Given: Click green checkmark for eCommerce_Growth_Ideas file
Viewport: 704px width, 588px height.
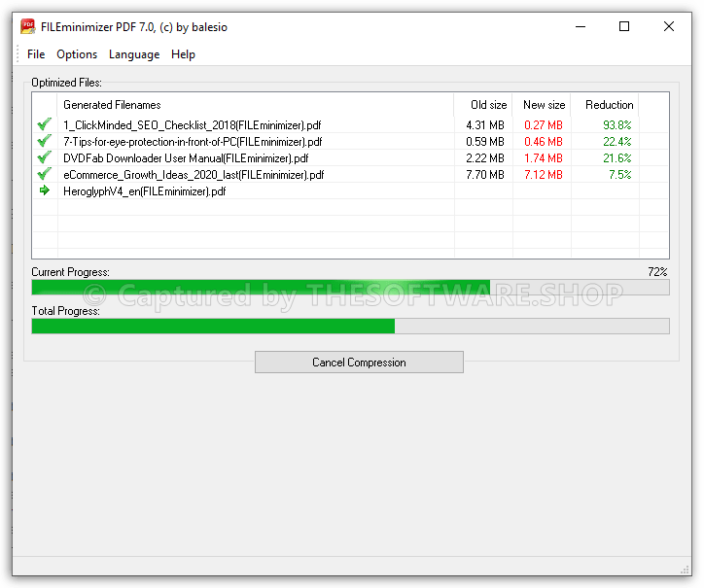Looking at the screenshot, I should click(x=44, y=174).
